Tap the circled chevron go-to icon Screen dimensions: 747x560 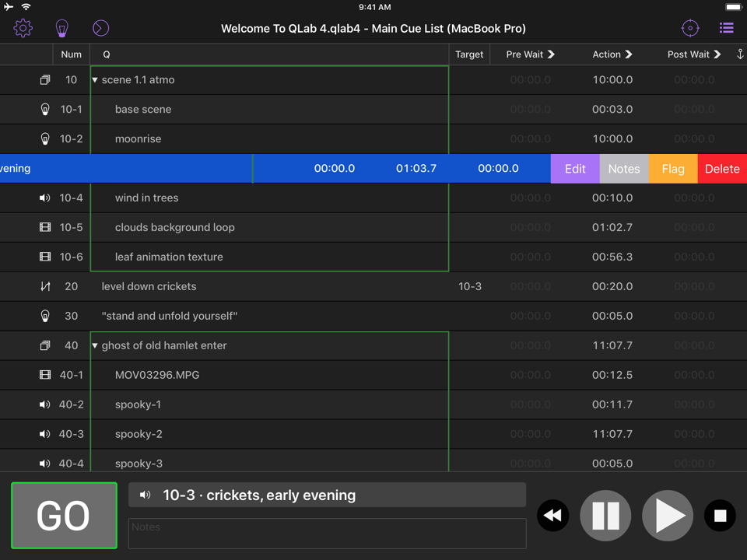[x=100, y=28]
